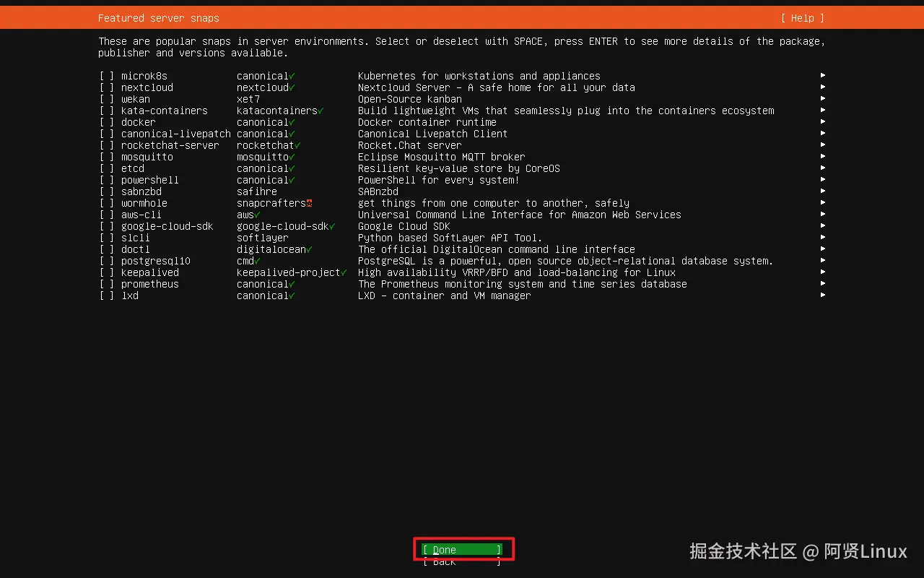Expand details arrow for postgresql10 row
The height and width of the screenshot is (578, 924).
click(x=823, y=260)
